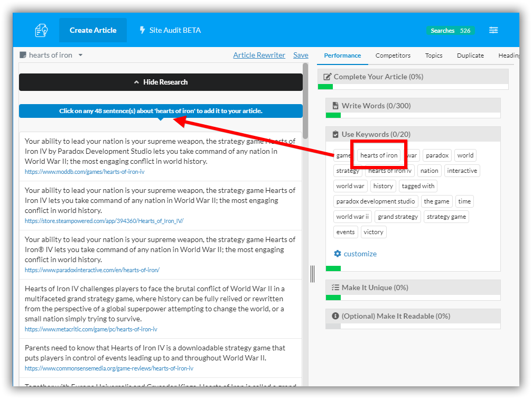Viewport: 532px width, 399px height.
Task: Open Site Audit BETA
Action: [x=170, y=30]
